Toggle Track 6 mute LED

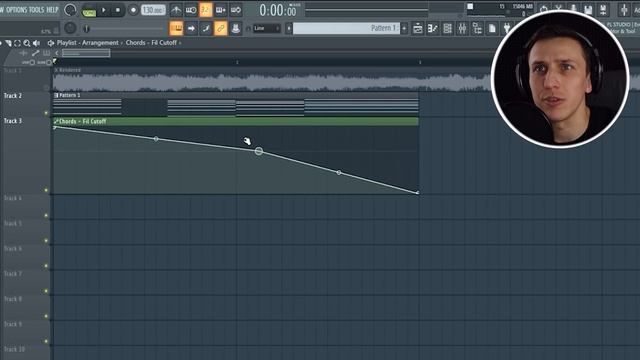[46, 266]
